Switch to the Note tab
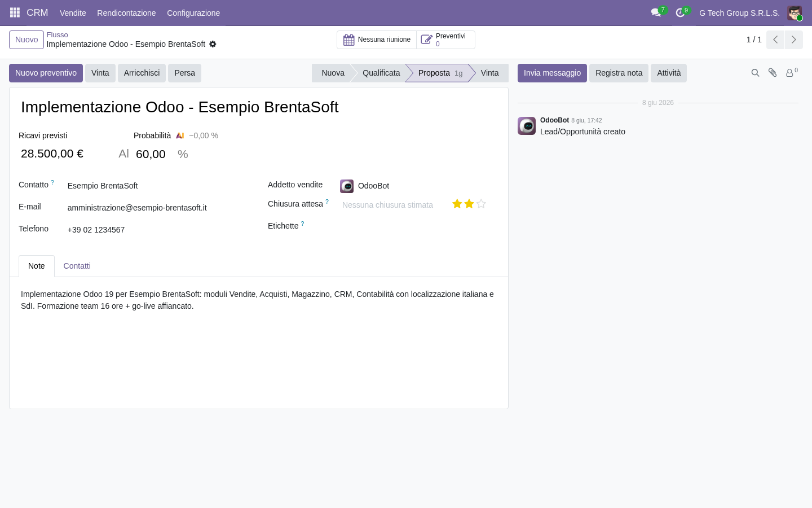The height and width of the screenshot is (508, 812). (37, 266)
